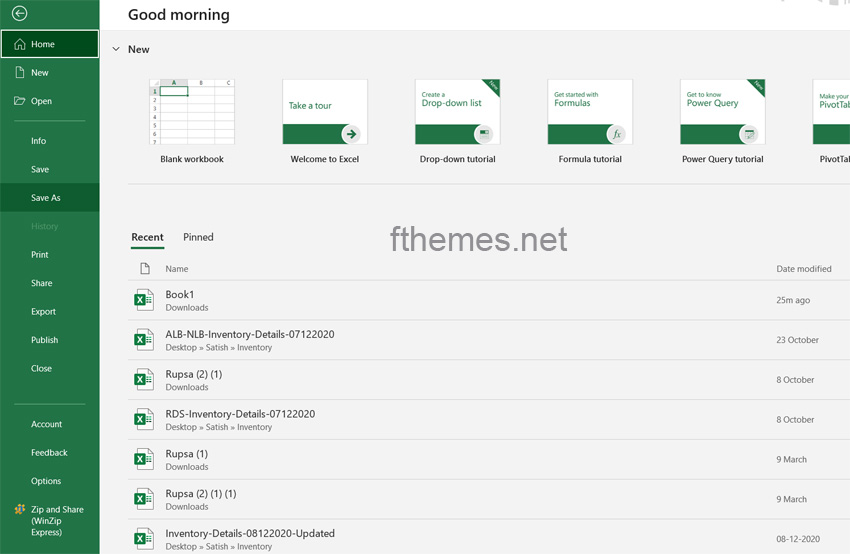
Task: Select Save in the sidebar
Action: point(49,169)
